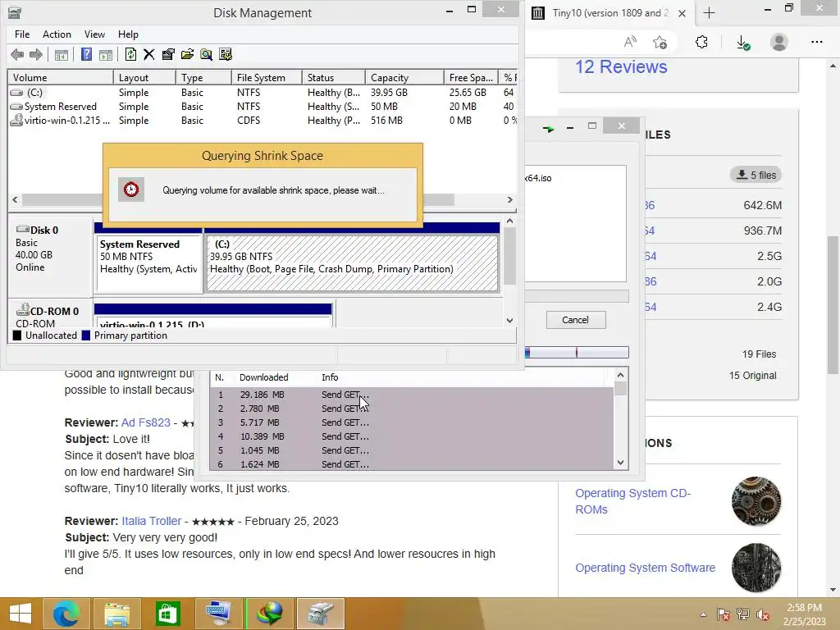Open Operating System CD-ROMs collection link
Viewport: 840px width, 630px height.
tap(633, 501)
